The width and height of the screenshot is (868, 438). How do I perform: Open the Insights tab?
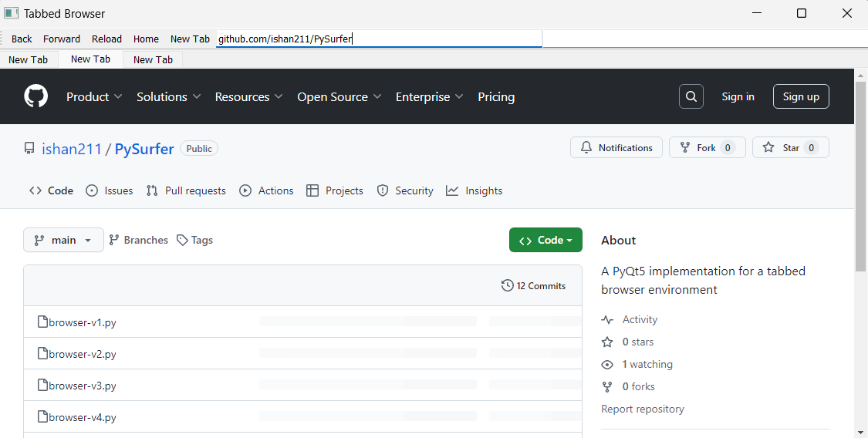point(475,190)
